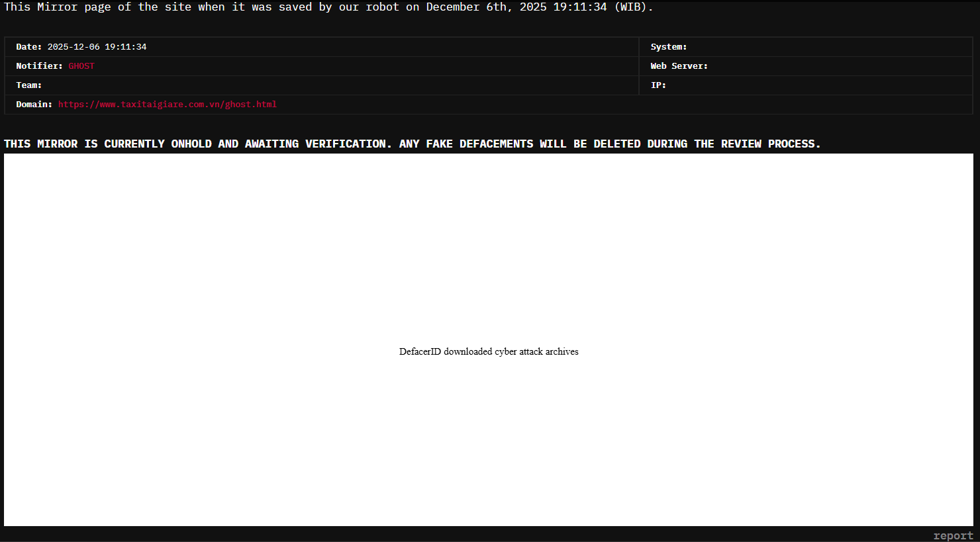
Task: Click the report link at the bottom right
Action: tap(953, 535)
